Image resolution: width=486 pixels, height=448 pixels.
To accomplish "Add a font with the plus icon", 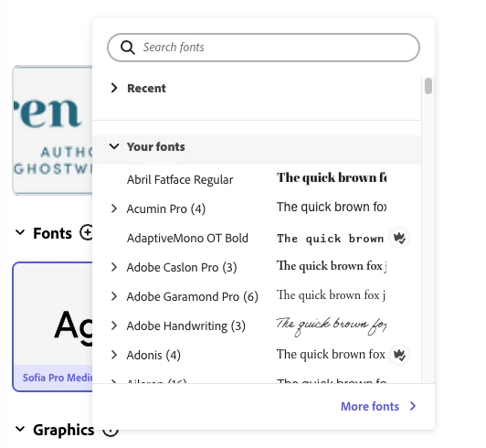I will [86, 232].
